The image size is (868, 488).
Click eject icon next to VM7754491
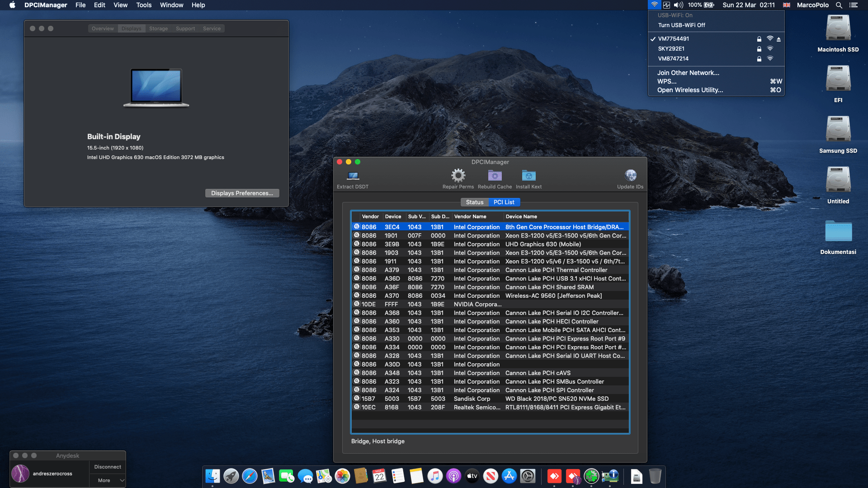pyautogui.click(x=778, y=39)
